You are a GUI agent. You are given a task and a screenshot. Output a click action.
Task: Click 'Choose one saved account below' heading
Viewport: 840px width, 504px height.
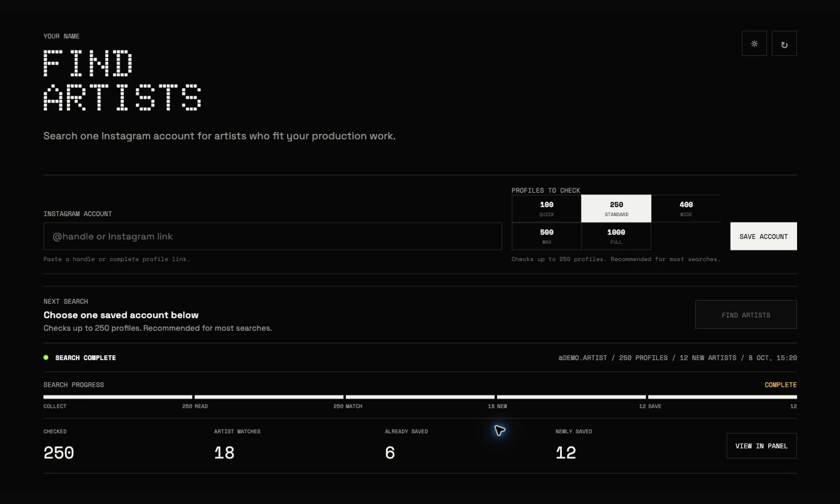point(121,315)
